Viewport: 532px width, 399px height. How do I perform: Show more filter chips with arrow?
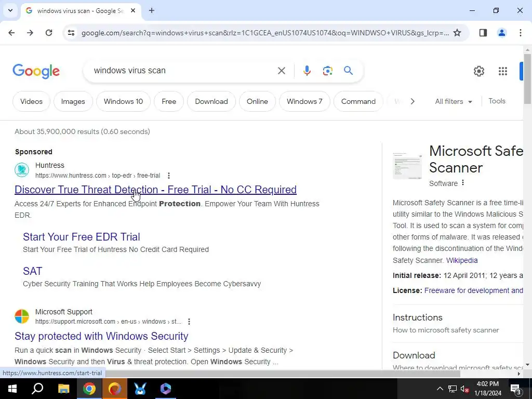pyautogui.click(x=412, y=101)
